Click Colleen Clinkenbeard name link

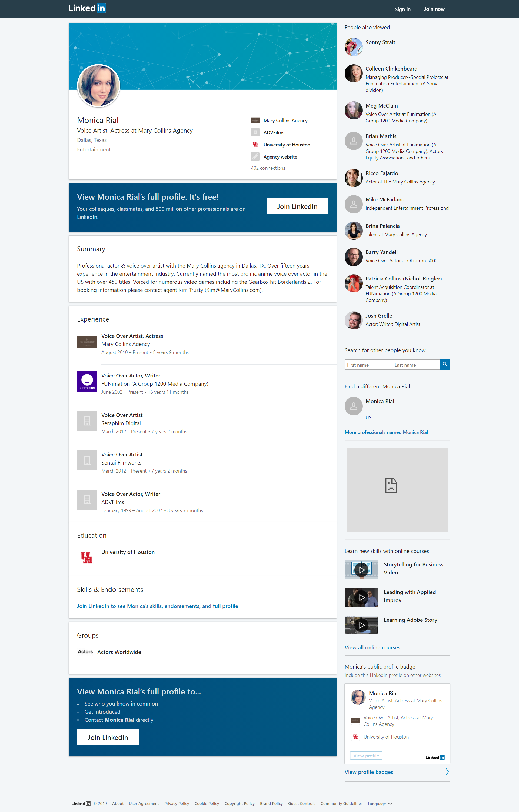(391, 69)
